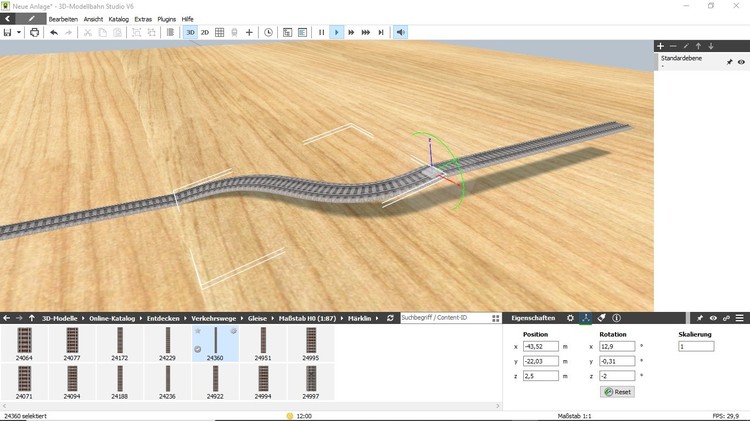Toggle the grid display icon
This screenshot has height=421, width=750.
[220, 32]
